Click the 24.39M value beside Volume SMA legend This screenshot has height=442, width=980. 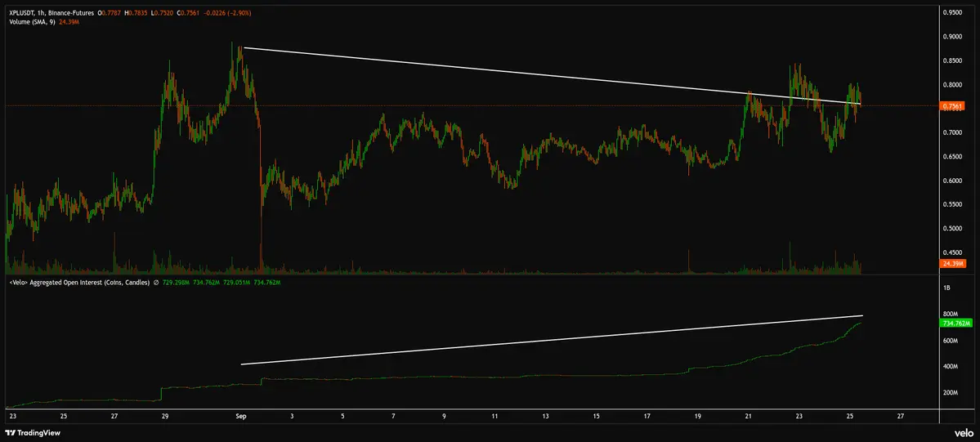click(69, 22)
